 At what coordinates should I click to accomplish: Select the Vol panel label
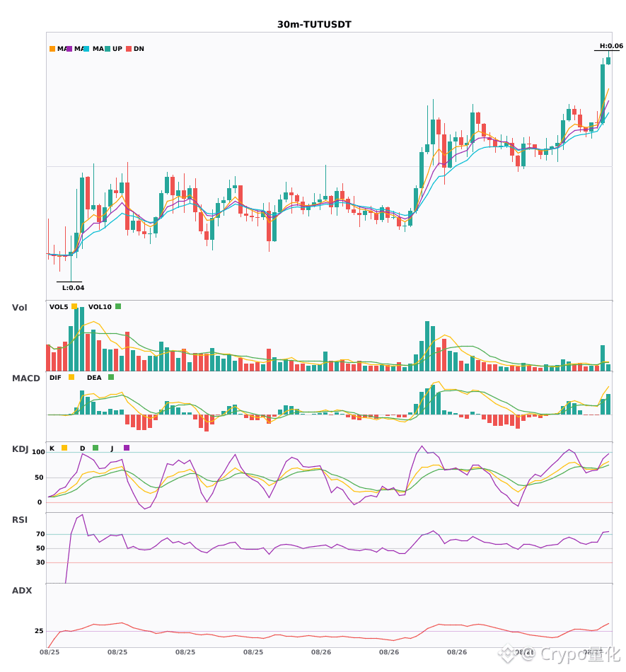pos(19,307)
